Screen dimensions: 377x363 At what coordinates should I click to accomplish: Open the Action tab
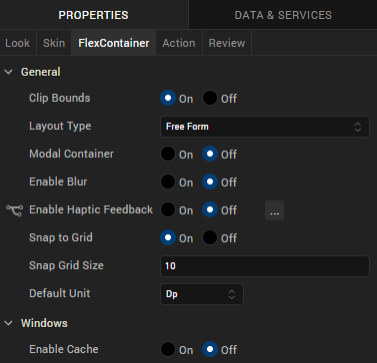point(179,43)
